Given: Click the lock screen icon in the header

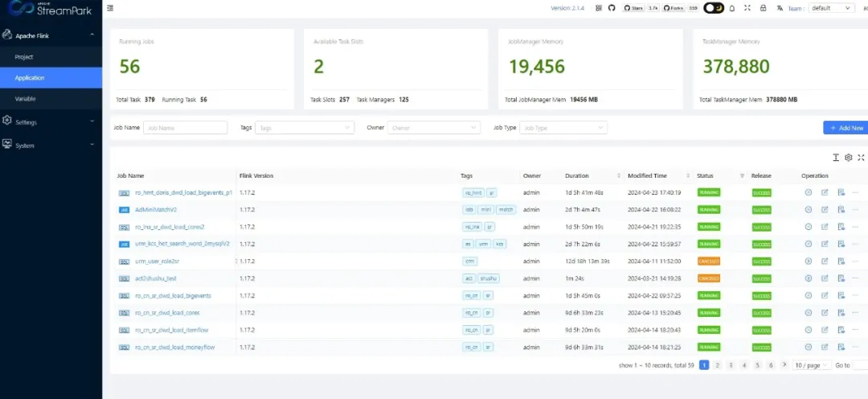Looking at the screenshot, I should click(763, 8).
